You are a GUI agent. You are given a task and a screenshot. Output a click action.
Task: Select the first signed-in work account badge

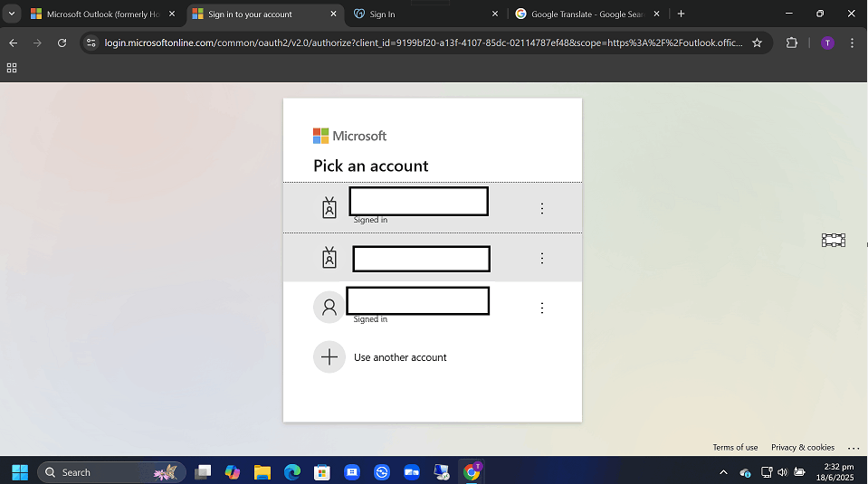tap(329, 208)
